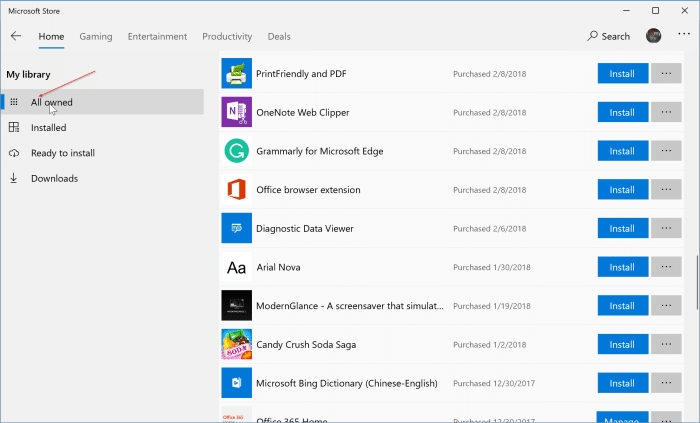
Task: Open more options for Bing Dictionary
Action: point(666,383)
